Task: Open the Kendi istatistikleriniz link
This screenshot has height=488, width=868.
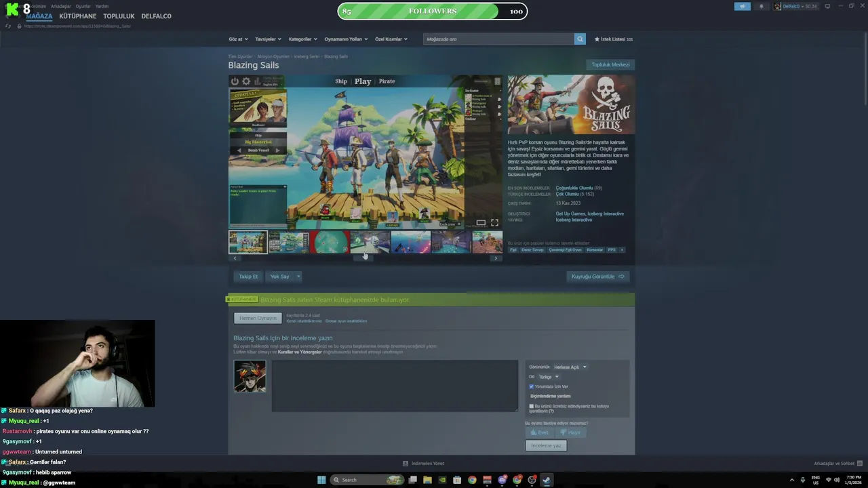Action: coord(304,321)
